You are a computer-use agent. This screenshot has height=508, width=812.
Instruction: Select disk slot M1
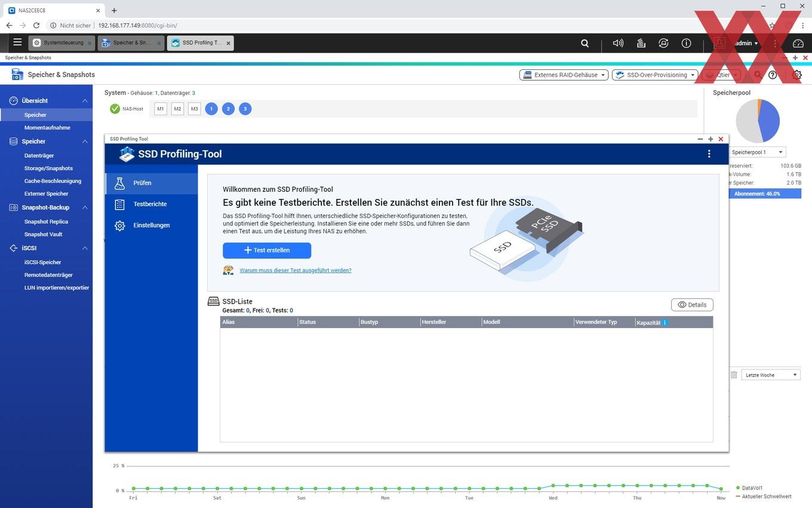[x=161, y=109]
